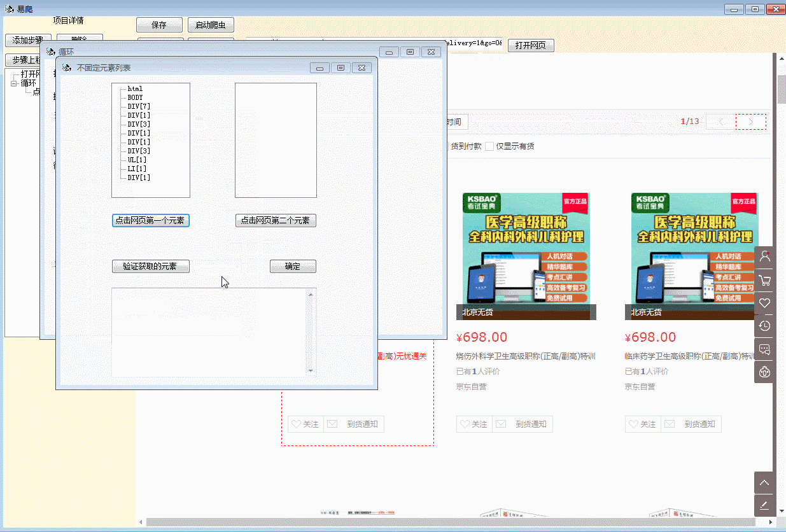Confirm with the 确定 button

pos(293,267)
